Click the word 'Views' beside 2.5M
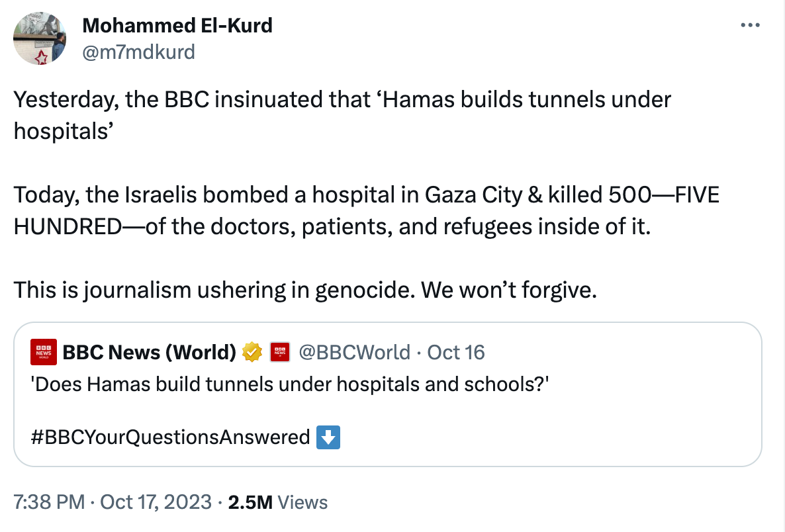Screen dimensions: 785x532 302,502
